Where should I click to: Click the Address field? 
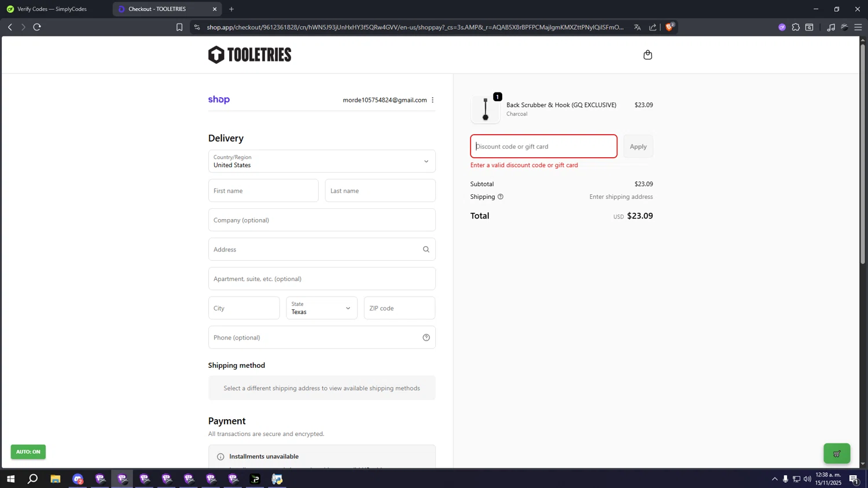coord(322,250)
